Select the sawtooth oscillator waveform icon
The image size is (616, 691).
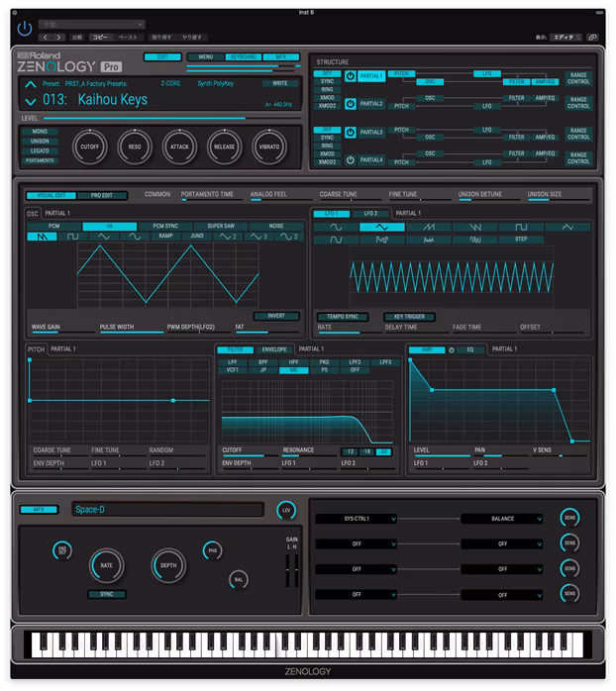pyautogui.click(x=42, y=237)
